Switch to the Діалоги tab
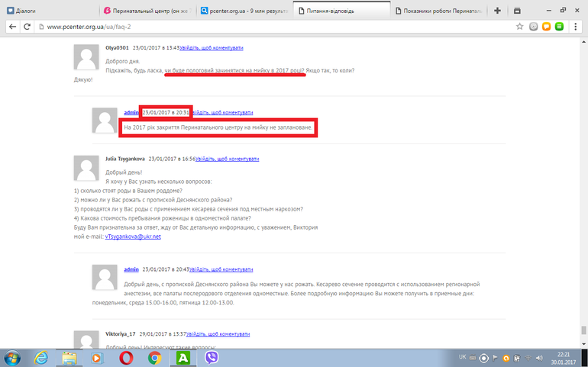 (x=46, y=11)
